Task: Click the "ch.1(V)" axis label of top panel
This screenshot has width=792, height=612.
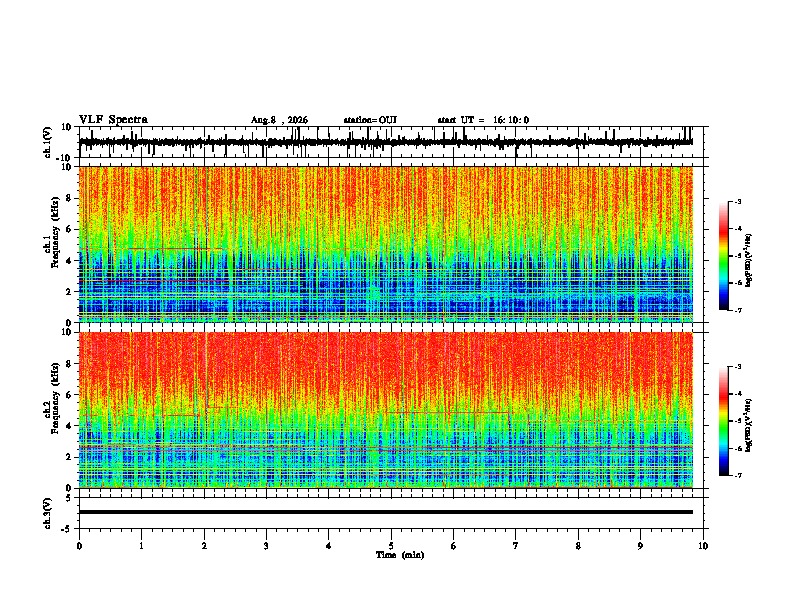Action: pyautogui.click(x=48, y=142)
